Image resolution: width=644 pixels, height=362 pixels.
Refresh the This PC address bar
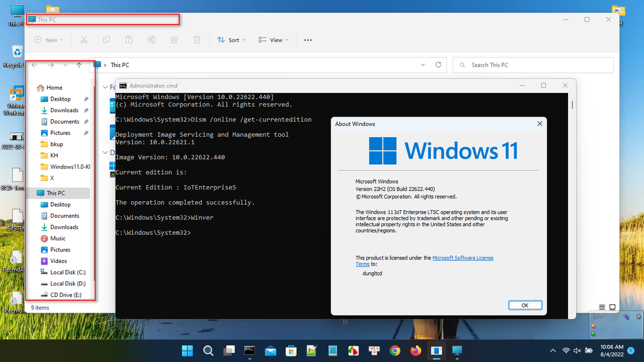click(438, 65)
